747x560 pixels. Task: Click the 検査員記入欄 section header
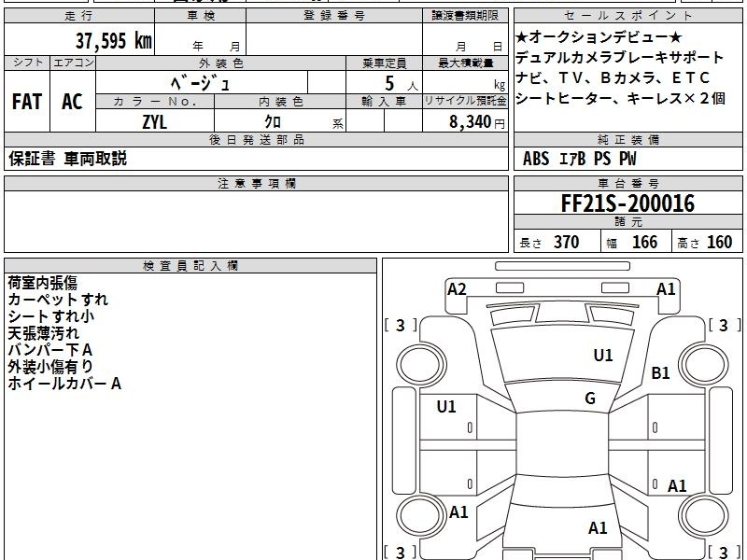(x=190, y=266)
